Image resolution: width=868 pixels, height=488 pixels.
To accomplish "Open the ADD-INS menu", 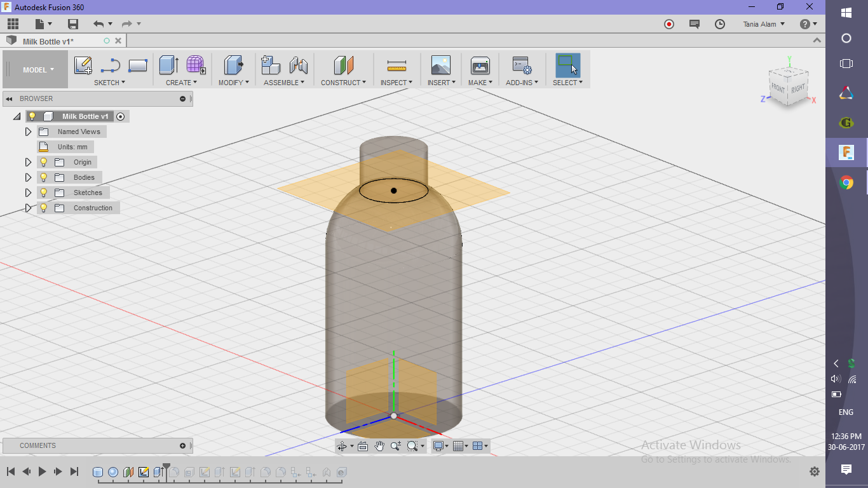I will [522, 83].
